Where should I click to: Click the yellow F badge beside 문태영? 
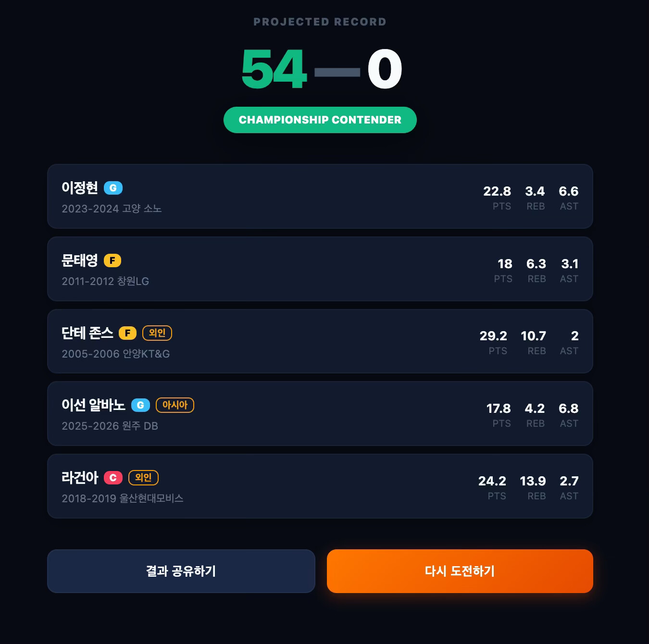point(112,260)
